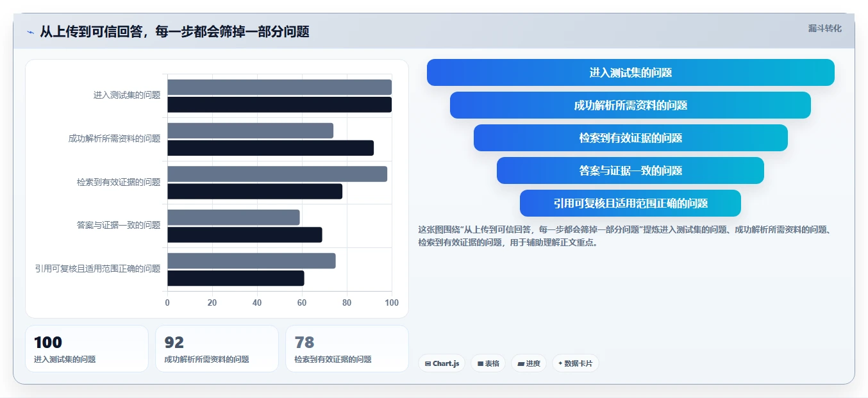Click the 成功解析所需资料的问题 caption under 92
The height and width of the screenshot is (398, 868).
coord(207,360)
